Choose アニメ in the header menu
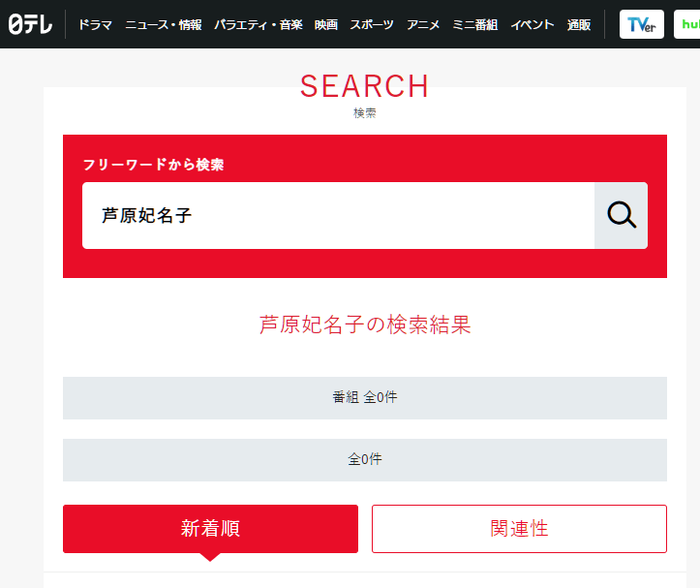Image resolution: width=700 pixels, height=588 pixels. pos(423,24)
